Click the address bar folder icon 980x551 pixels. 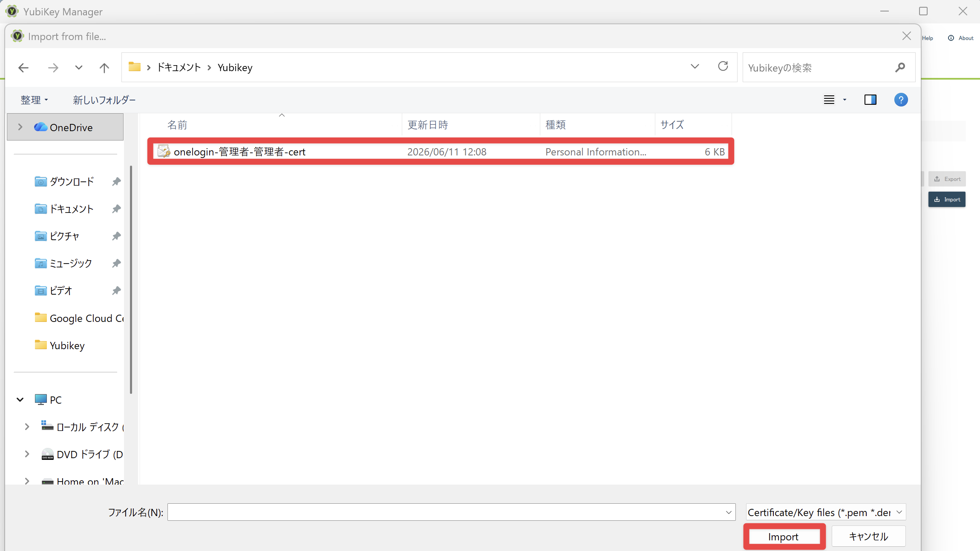[x=135, y=66]
